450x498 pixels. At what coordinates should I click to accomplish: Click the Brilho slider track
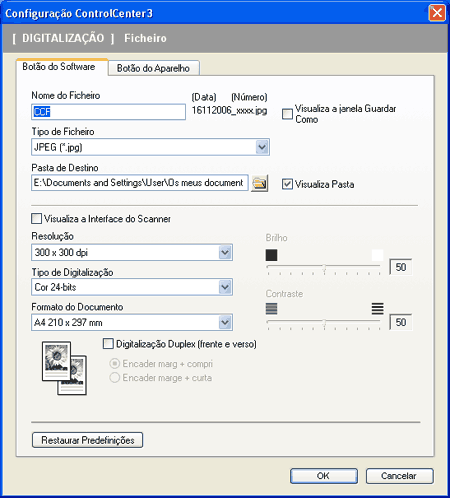pos(323,266)
